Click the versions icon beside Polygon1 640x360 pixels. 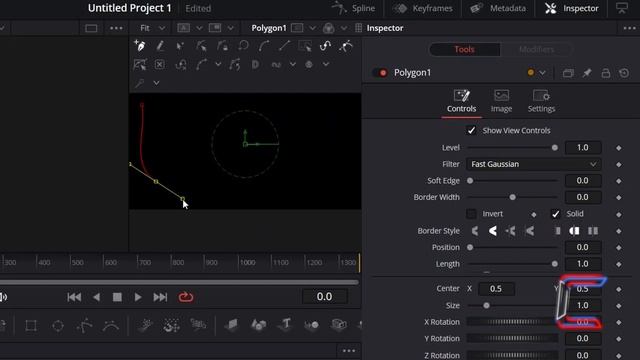[568, 73]
